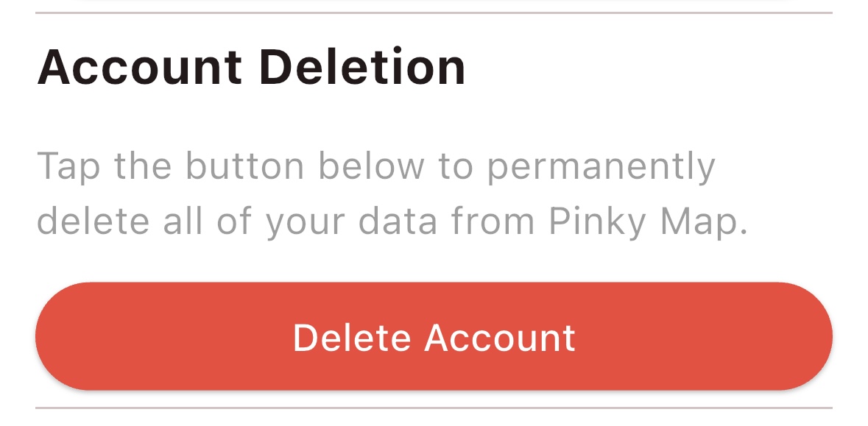Tap the red Delete Account button
868x426 pixels.
point(434,337)
